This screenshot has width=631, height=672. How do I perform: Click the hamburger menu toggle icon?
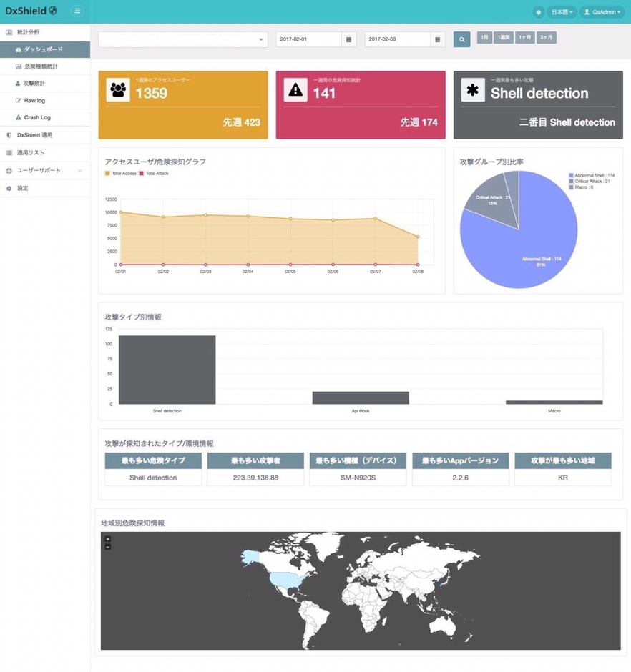(77, 11)
